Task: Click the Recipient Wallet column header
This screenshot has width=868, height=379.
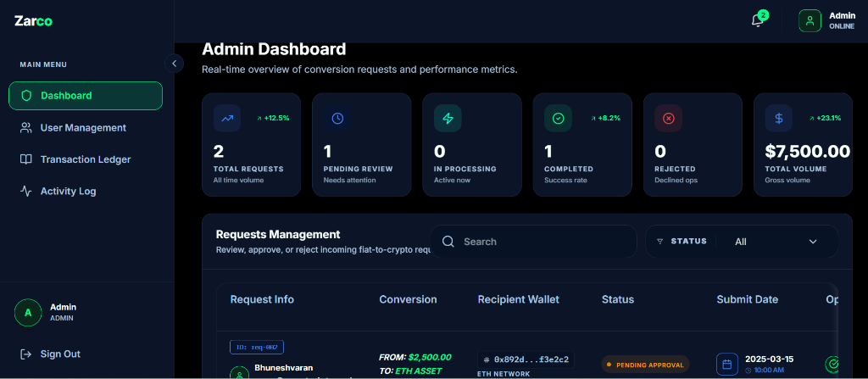Action: pos(519,300)
